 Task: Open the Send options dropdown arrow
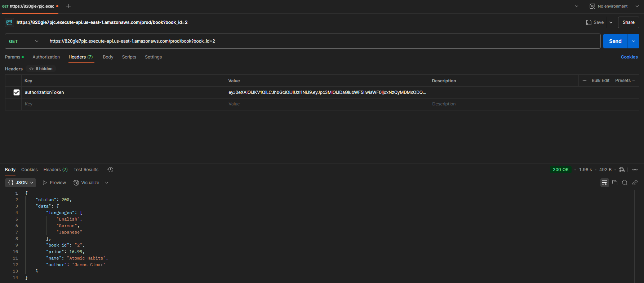pos(633,41)
